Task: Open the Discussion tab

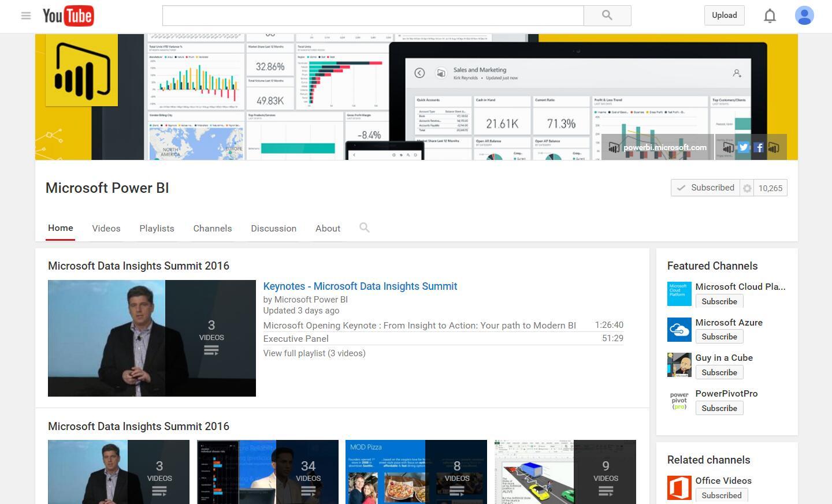Action: pos(273,228)
